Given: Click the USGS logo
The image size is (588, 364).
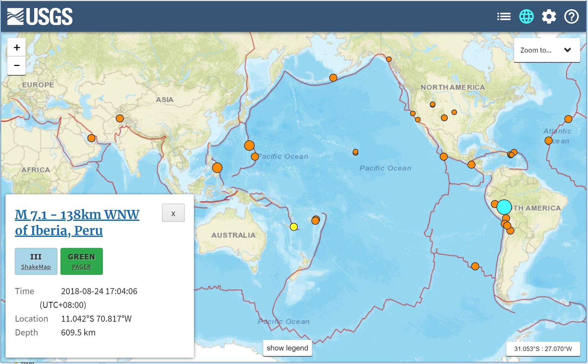Looking at the screenshot, I should (40, 16).
